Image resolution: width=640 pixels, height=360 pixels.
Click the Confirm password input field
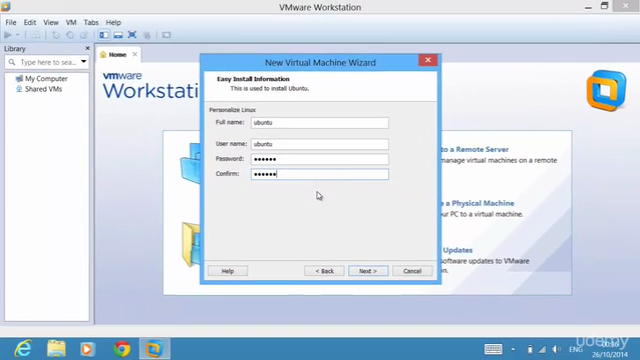coord(320,174)
